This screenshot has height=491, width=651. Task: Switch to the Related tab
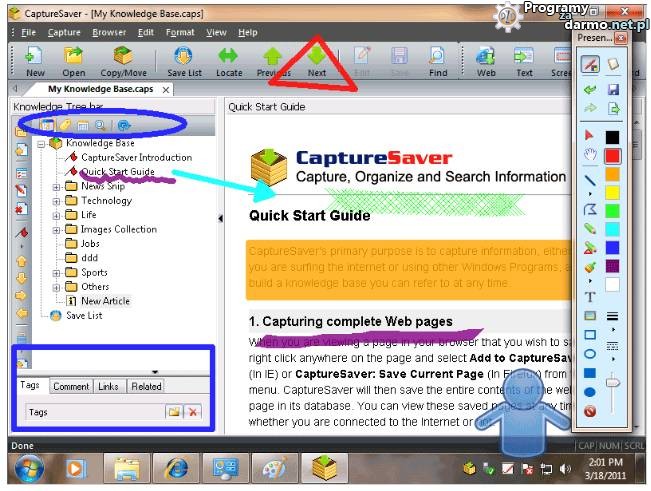tap(145, 386)
